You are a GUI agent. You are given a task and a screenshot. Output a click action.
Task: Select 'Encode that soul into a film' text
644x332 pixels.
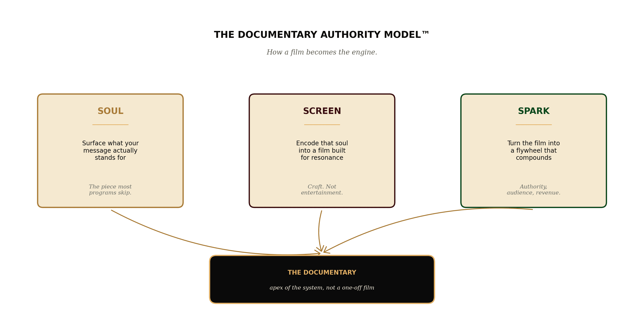pos(322,150)
